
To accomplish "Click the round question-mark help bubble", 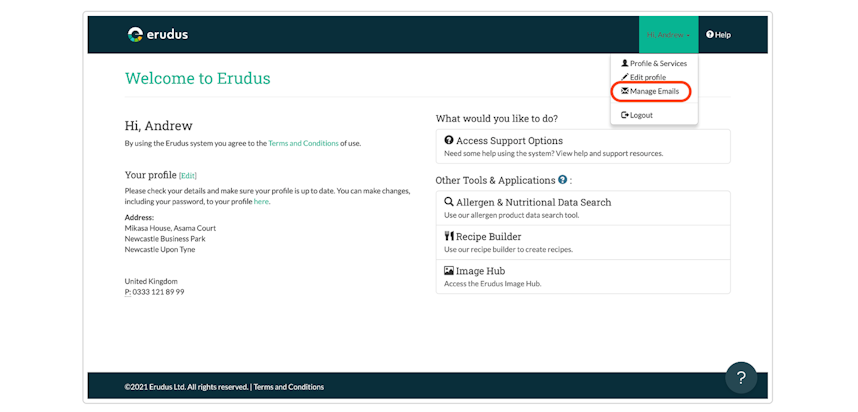I will 741,378.
